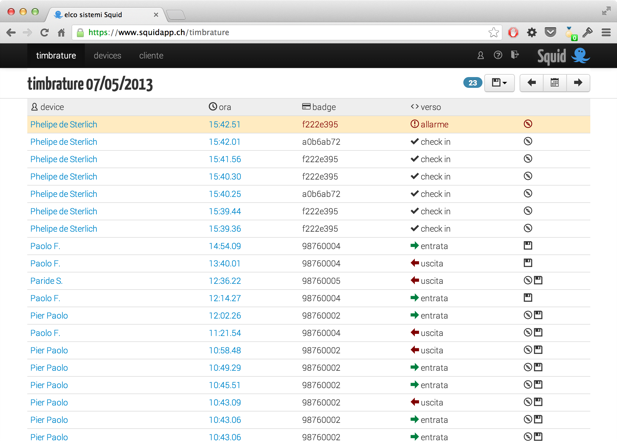Viewport: 617px width, 443px height.
Task: Click the ban icon in Paride S. row
Action: pos(528,280)
